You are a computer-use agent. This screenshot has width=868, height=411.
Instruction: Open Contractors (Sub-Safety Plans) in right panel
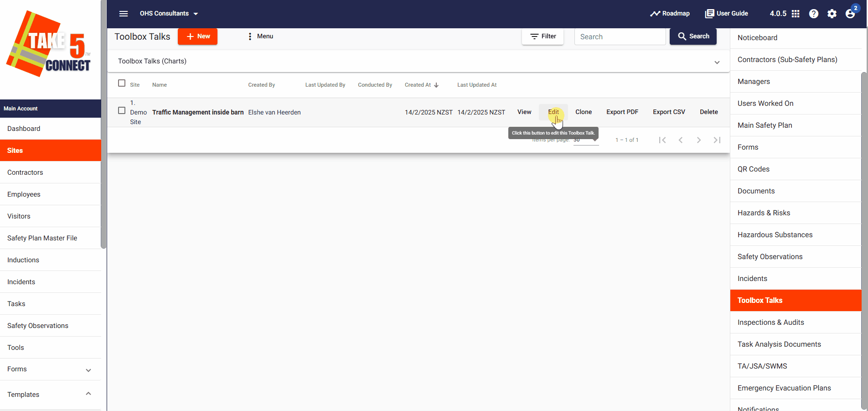point(796,60)
